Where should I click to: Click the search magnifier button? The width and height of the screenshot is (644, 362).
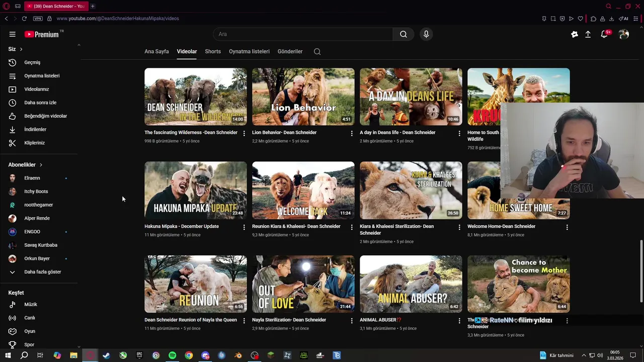click(404, 34)
